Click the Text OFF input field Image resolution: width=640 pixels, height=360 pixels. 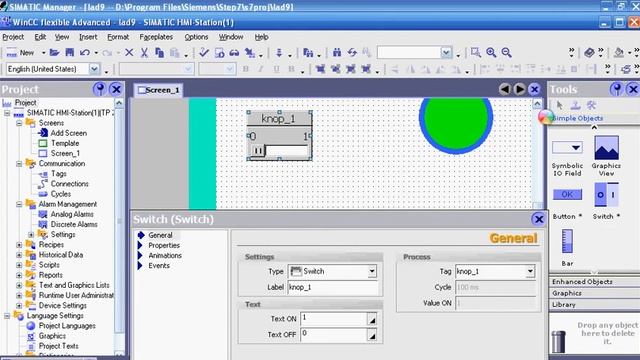[333, 335]
